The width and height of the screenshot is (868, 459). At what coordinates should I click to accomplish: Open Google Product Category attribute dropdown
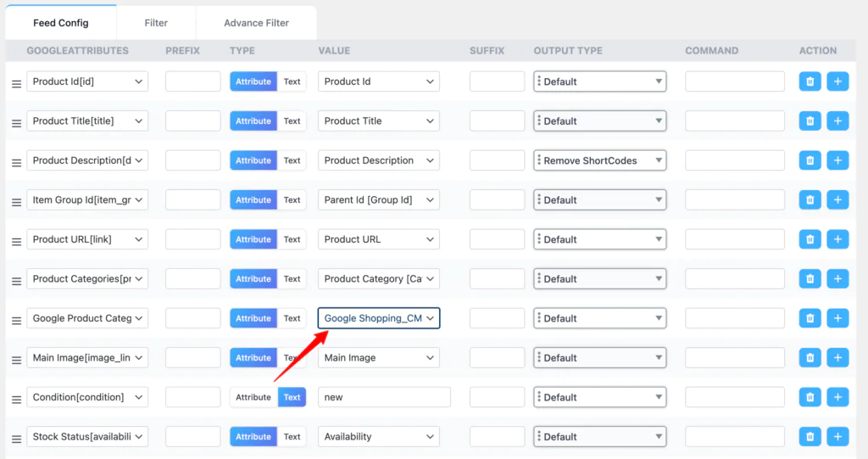[x=87, y=318]
